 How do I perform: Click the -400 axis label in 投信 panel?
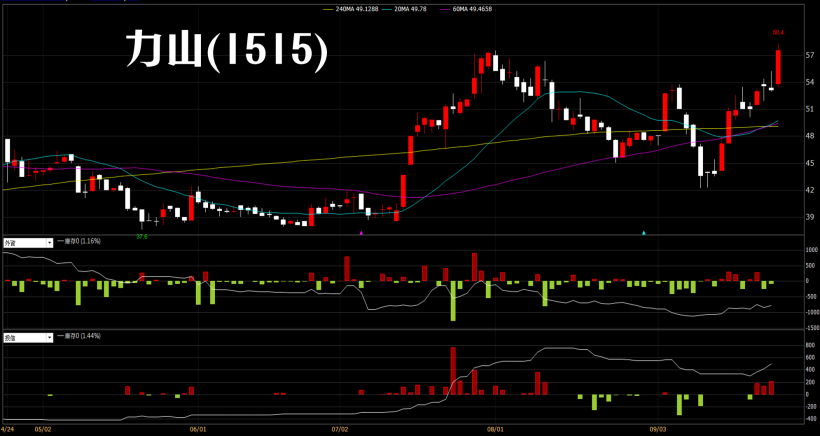coord(811,419)
